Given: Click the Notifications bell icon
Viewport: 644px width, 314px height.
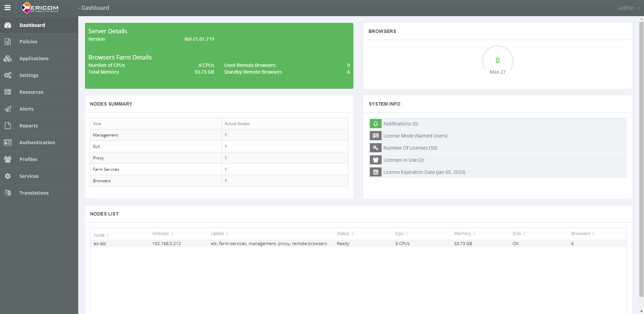Looking at the screenshot, I should pyautogui.click(x=376, y=124).
